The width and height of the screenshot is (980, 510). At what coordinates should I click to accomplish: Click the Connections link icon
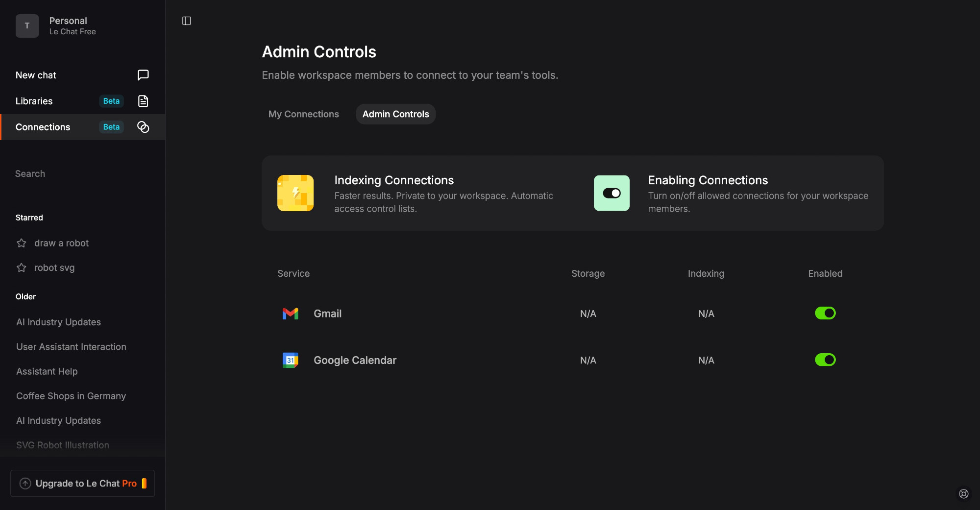[x=143, y=127]
